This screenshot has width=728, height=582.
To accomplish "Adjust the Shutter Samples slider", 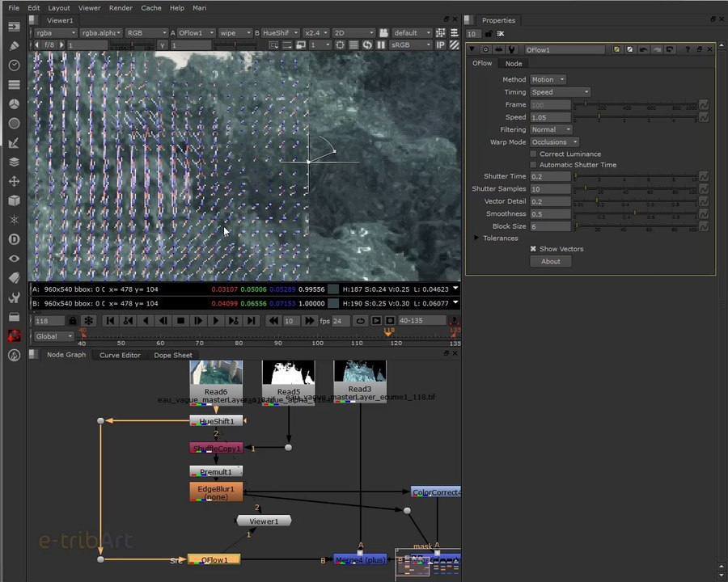I will pyautogui.click(x=635, y=189).
